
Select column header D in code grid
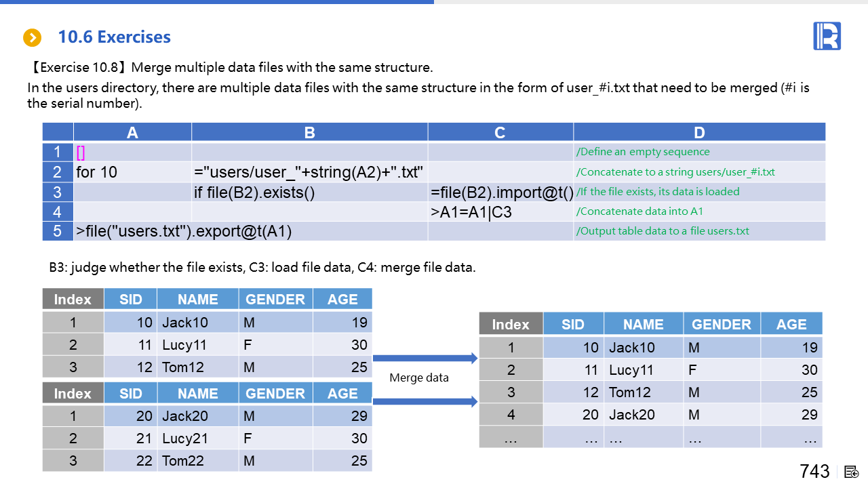coord(699,133)
